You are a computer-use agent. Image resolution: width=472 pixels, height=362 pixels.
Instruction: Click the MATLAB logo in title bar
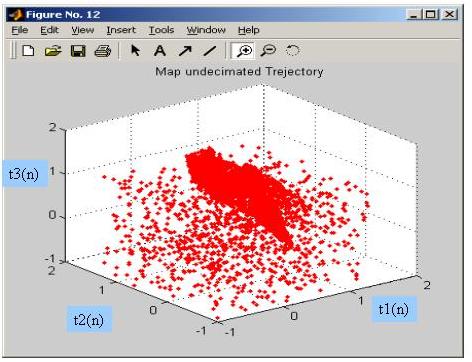click(15, 14)
